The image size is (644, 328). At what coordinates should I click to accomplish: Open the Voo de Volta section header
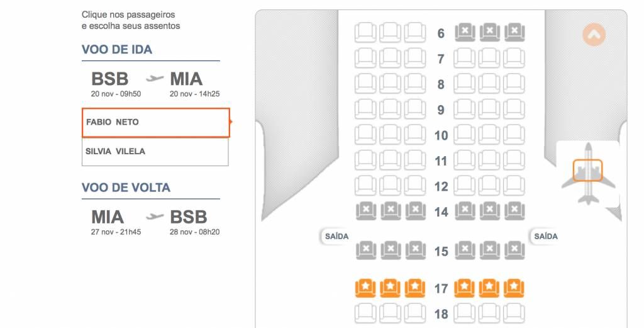pos(126,188)
